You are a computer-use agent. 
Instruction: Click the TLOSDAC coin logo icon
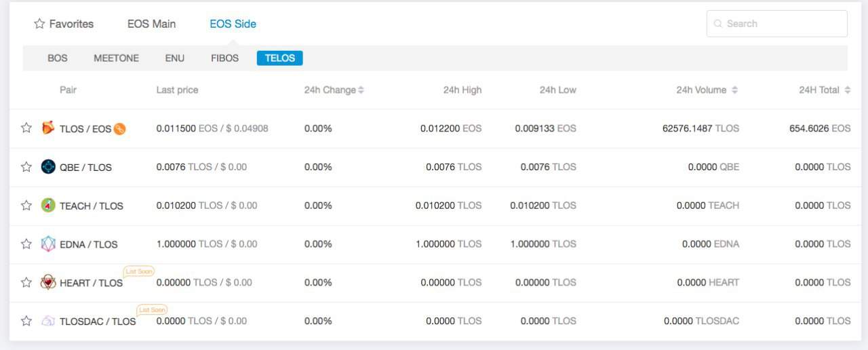tap(48, 322)
